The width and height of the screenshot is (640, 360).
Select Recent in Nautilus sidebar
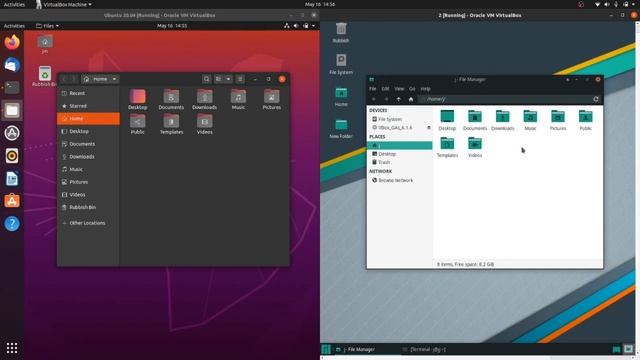pyautogui.click(x=89, y=93)
